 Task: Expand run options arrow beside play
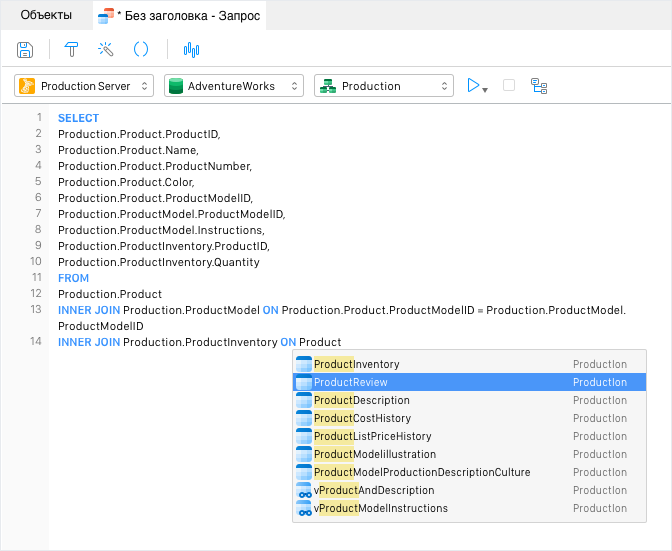[485, 90]
